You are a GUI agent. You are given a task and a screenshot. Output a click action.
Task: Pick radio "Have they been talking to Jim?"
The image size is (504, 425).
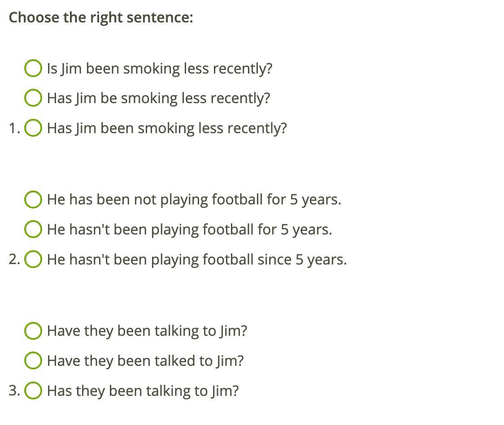tap(33, 331)
